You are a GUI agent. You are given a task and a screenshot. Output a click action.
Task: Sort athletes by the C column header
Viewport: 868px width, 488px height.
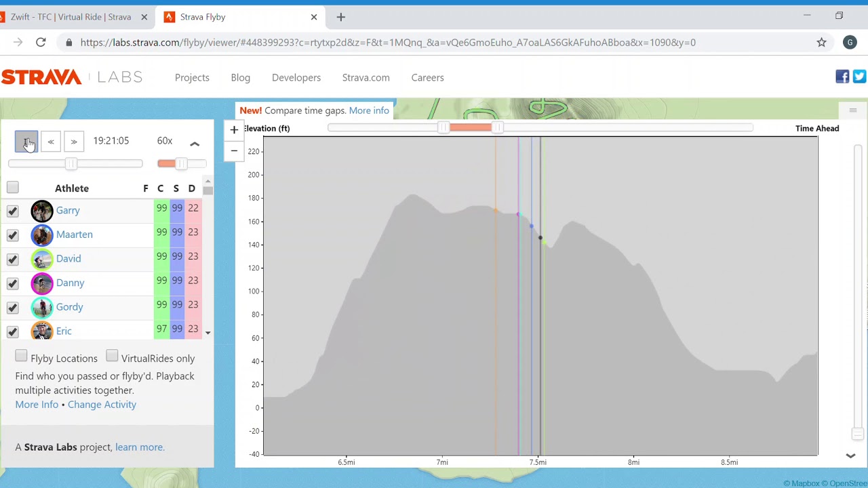[x=160, y=188]
